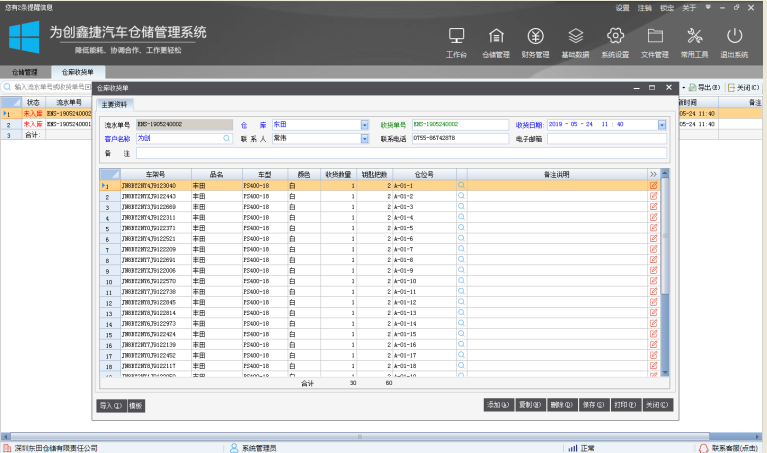Click the edit icon in row A-01-18

654,366
